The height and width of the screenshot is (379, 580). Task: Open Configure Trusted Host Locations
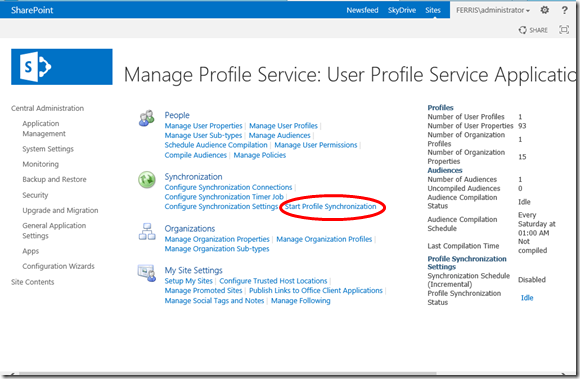pos(273,281)
